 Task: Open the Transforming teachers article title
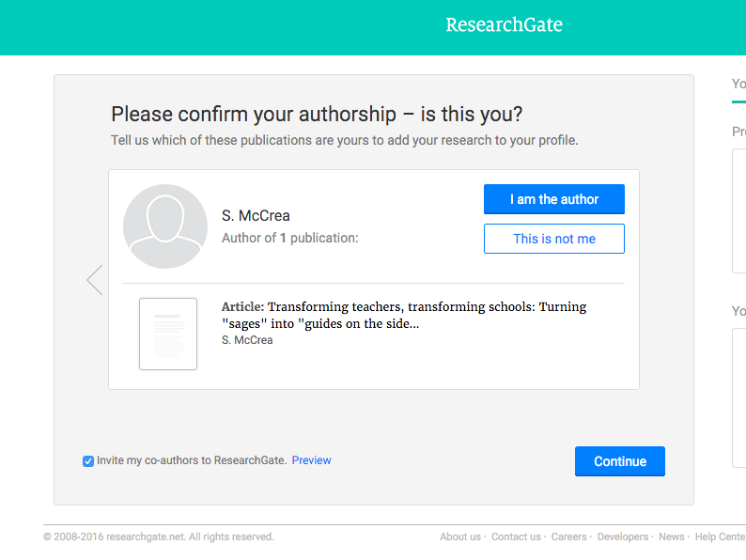404,315
